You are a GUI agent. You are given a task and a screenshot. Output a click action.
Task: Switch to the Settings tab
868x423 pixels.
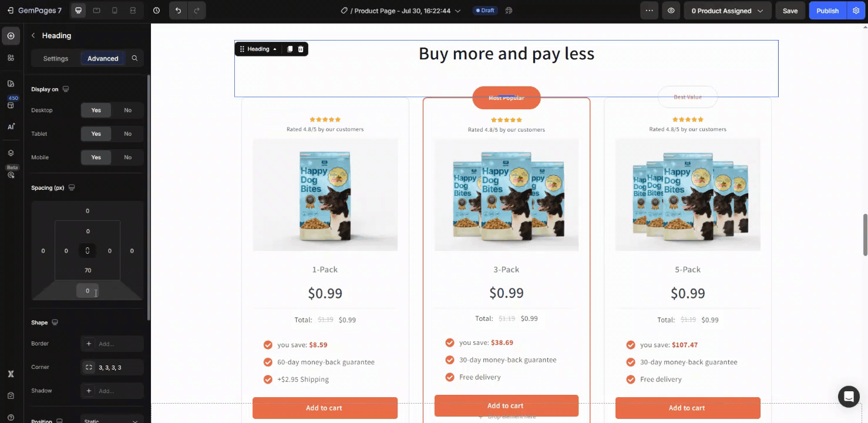click(x=56, y=59)
